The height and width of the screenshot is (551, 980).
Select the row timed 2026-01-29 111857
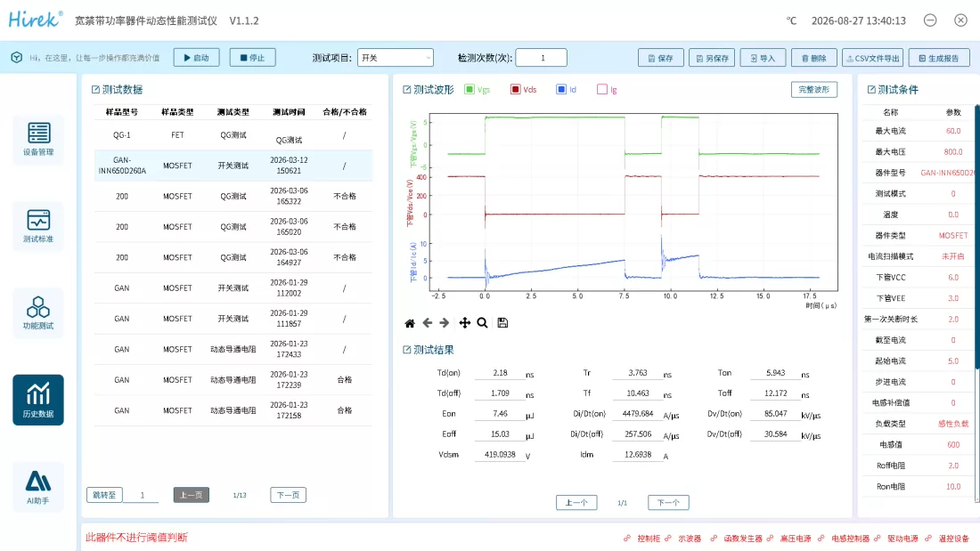coord(233,319)
